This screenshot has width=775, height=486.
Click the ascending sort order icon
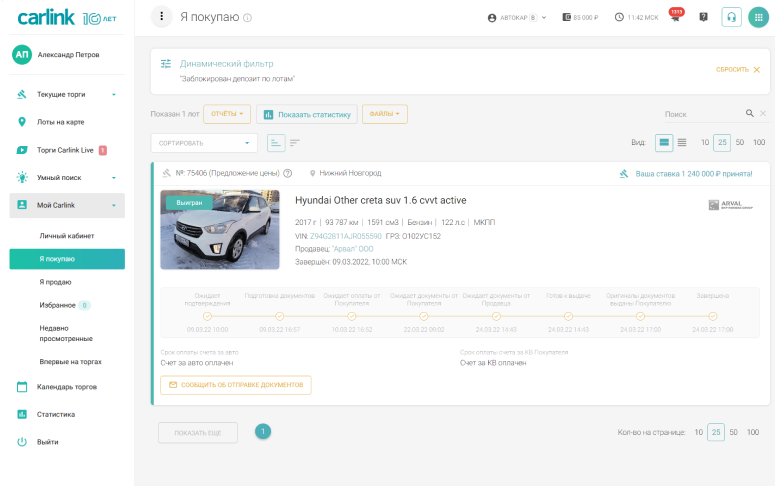(x=276, y=143)
